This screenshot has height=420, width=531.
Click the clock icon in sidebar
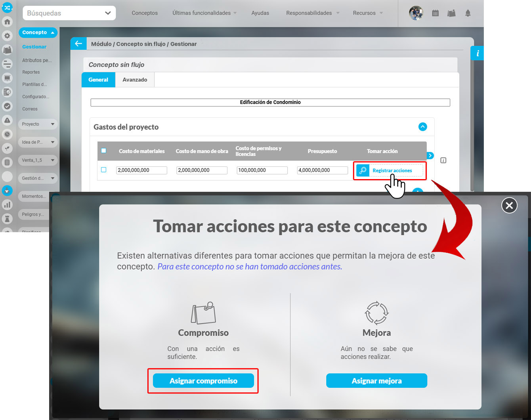(7, 134)
